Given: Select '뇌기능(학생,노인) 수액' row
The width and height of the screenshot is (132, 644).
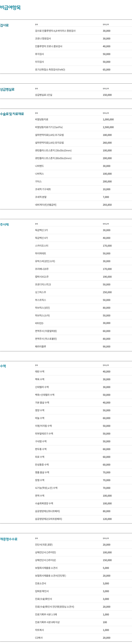Looking at the screenshot, I should click(x=46, y=488).
